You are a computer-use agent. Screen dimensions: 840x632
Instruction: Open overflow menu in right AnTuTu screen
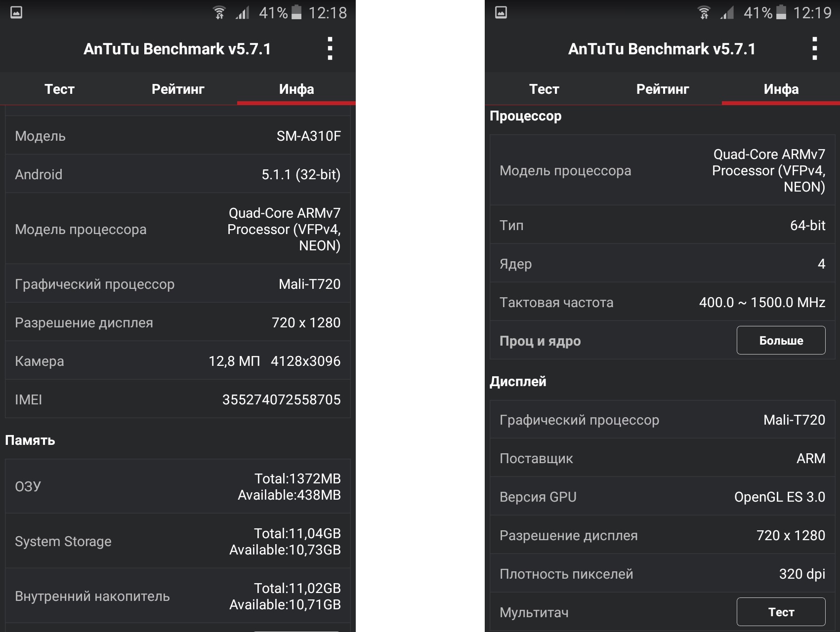pyautogui.click(x=815, y=49)
